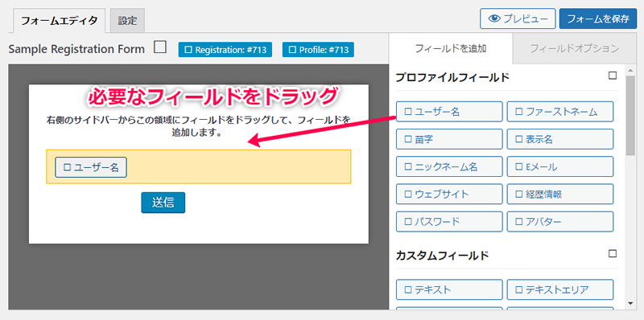Click the icon on the パスワード field

click(x=408, y=222)
